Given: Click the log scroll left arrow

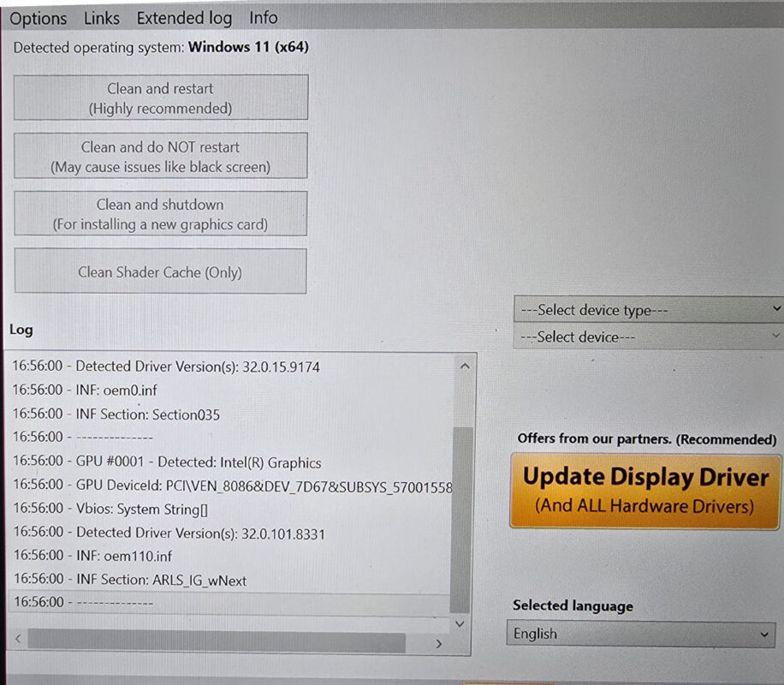Looking at the screenshot, I should (18, 639).
